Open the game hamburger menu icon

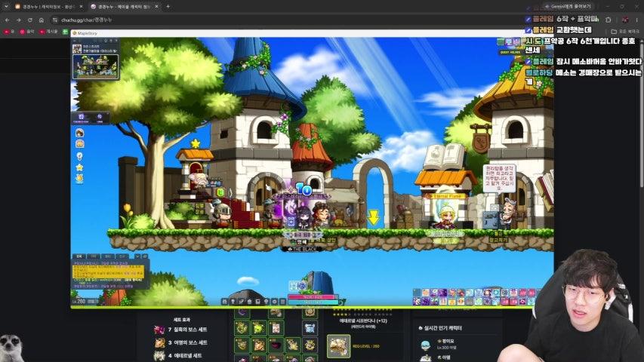pyautogui.click(x=282, y=302)
